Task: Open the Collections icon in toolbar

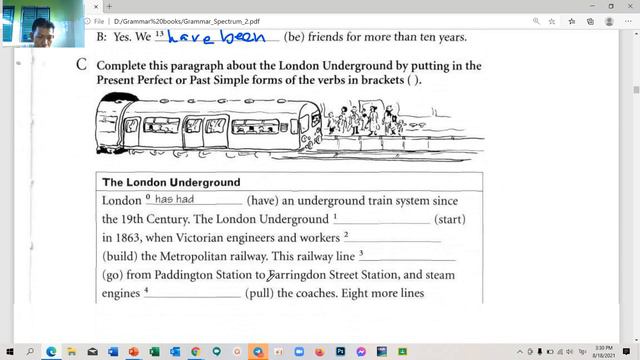Action: coord(590,21)
